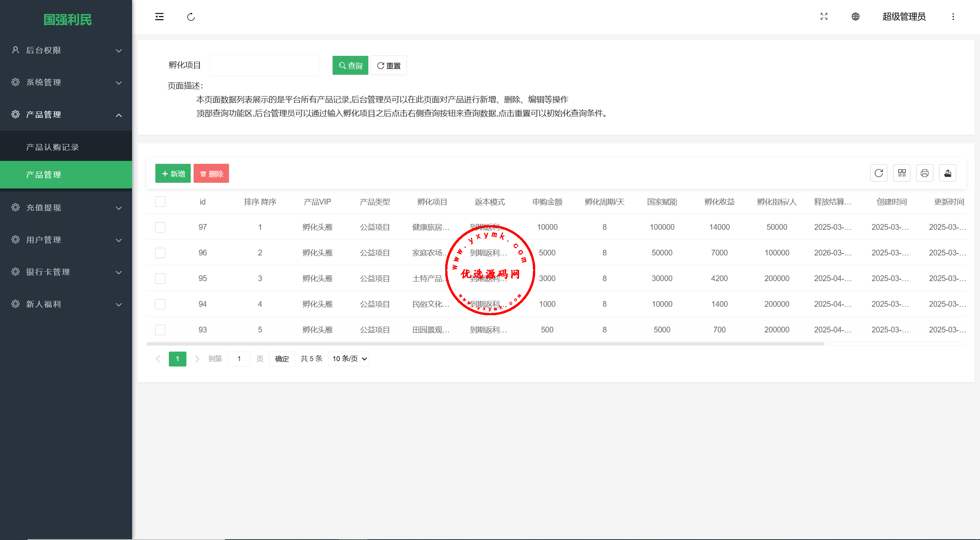Open the column filter grid icon

coord(902,173)
